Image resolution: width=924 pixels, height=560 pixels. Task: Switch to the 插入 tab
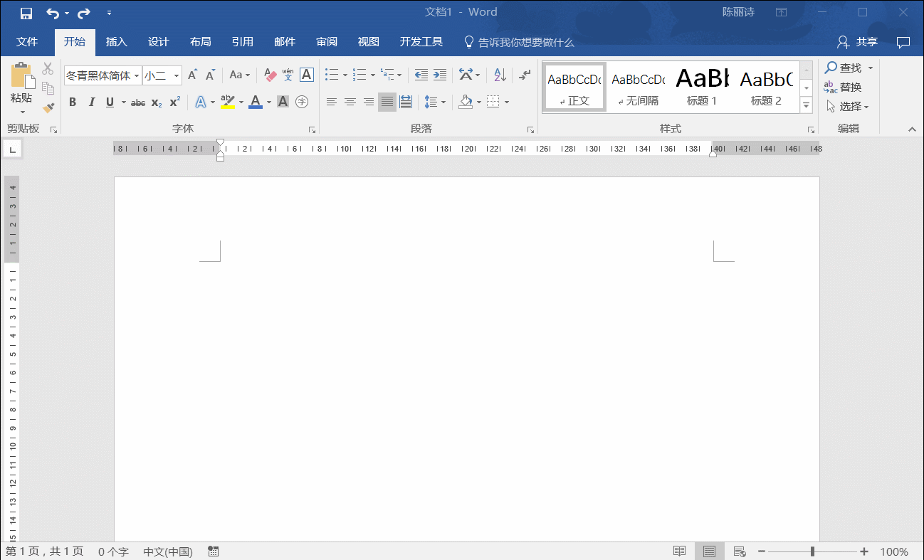117,42
